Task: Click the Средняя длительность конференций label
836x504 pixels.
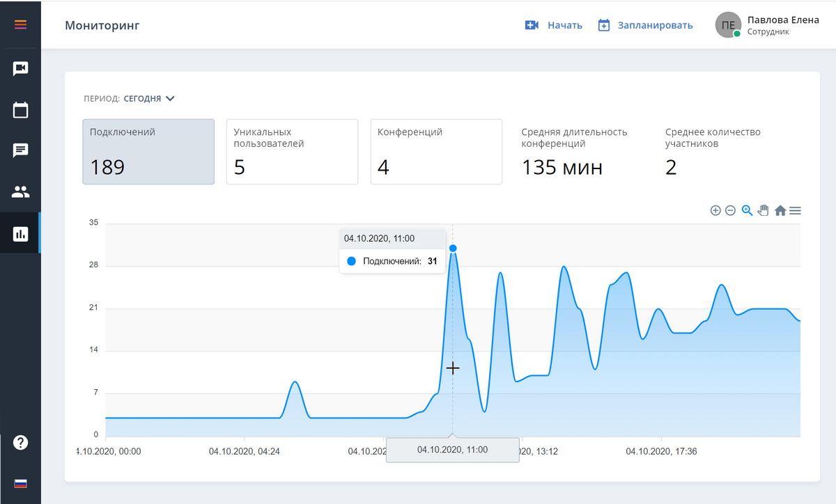Action: coord(575,138)
